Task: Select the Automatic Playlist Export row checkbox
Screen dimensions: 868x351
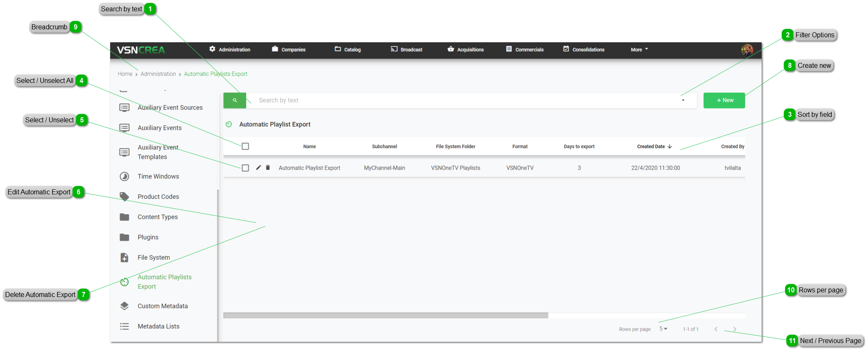Action: coord(245,168)
